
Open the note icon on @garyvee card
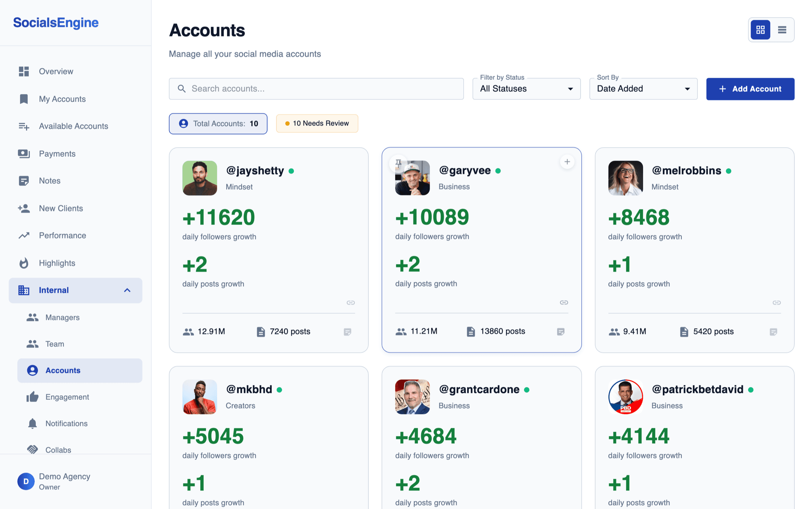click(x=561, y=332)
